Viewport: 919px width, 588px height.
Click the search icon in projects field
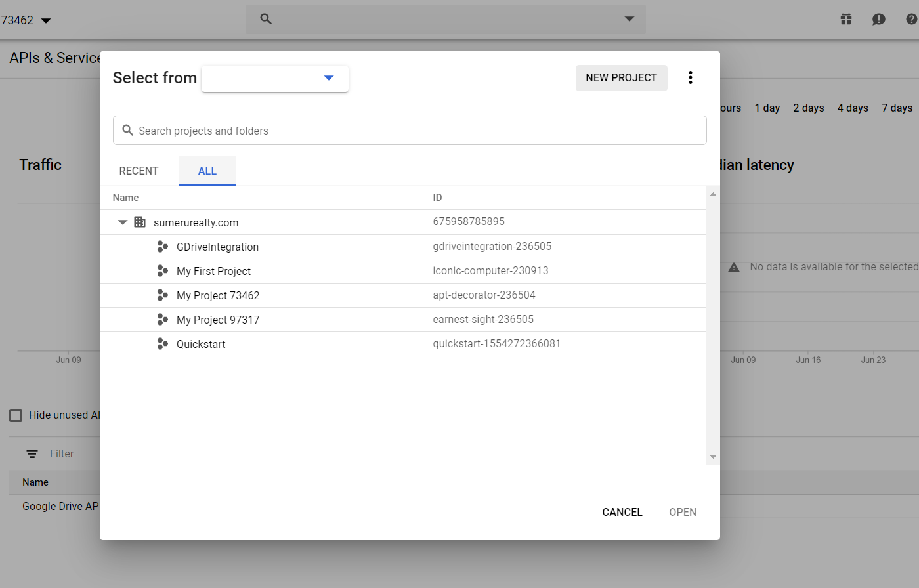pyautogui.click(x=128, y=131)
